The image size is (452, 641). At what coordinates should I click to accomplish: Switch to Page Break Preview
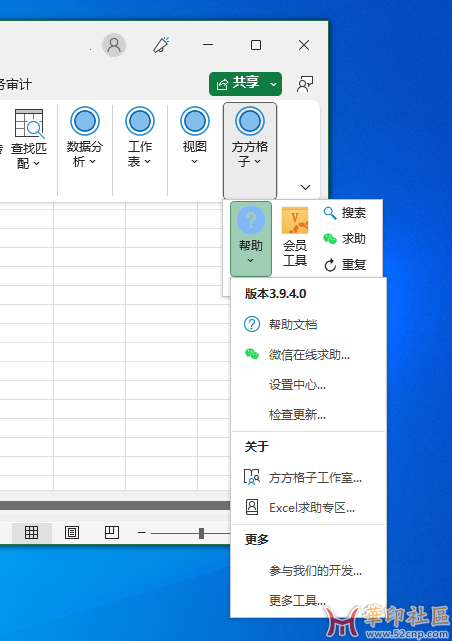[112, 533]
